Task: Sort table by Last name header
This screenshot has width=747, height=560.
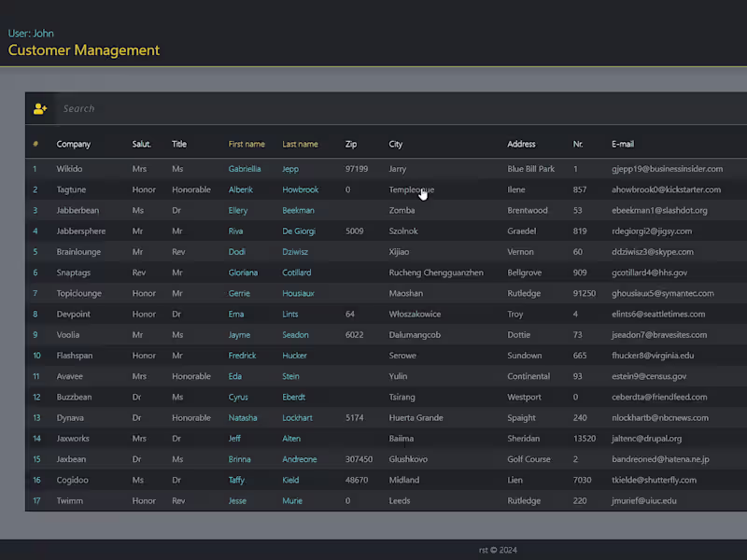Action: pyautogui.click(x=300, y=145)
